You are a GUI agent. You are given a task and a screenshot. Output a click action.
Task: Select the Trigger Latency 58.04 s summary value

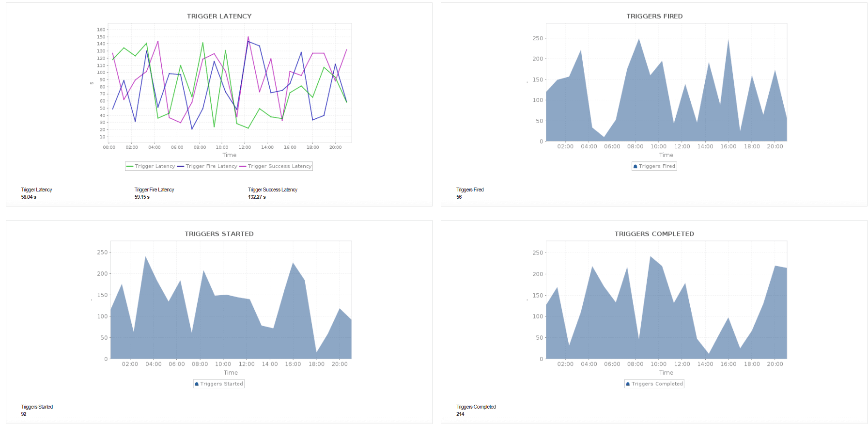(29, 197)
